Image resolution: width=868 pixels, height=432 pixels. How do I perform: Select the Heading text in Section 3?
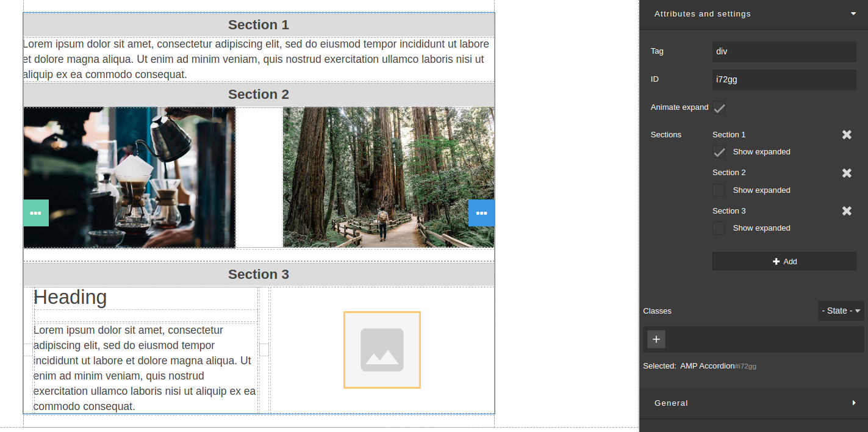click(x=70, y=297)
